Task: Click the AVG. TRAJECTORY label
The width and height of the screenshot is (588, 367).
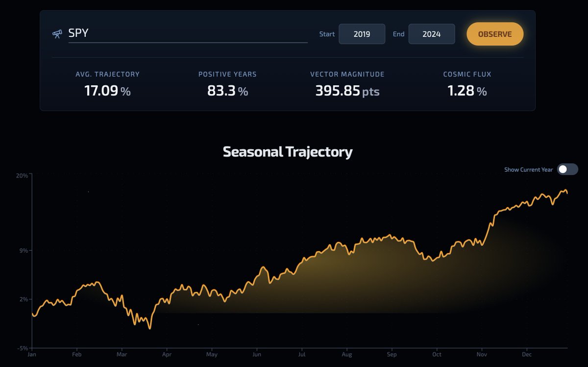Action: tap(107, 74)
